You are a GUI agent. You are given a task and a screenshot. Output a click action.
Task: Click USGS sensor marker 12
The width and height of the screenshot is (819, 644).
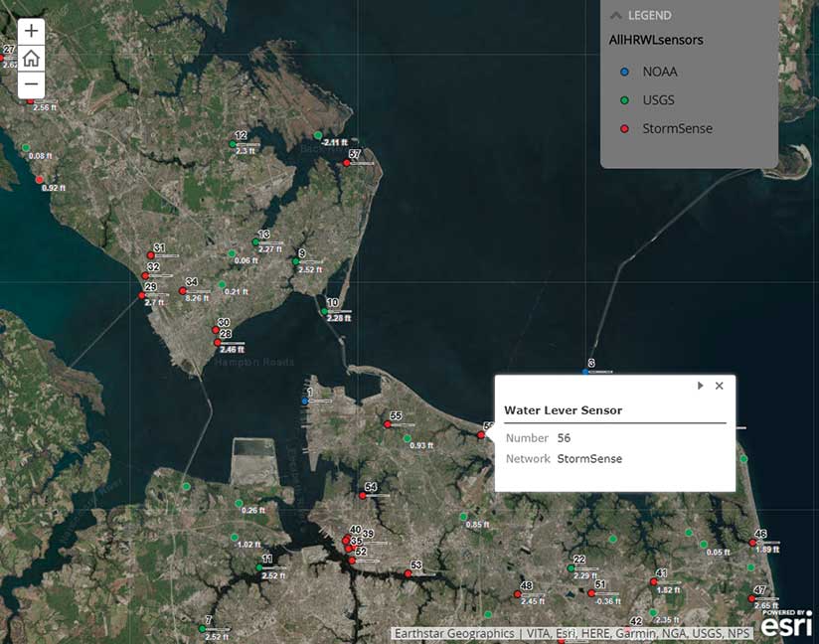click(x=233, y=144)
